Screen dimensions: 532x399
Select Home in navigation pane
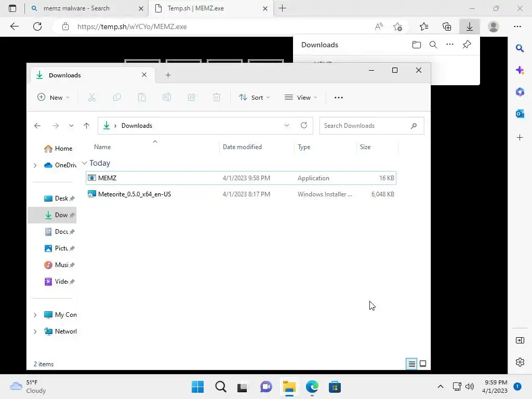point(58,149)
